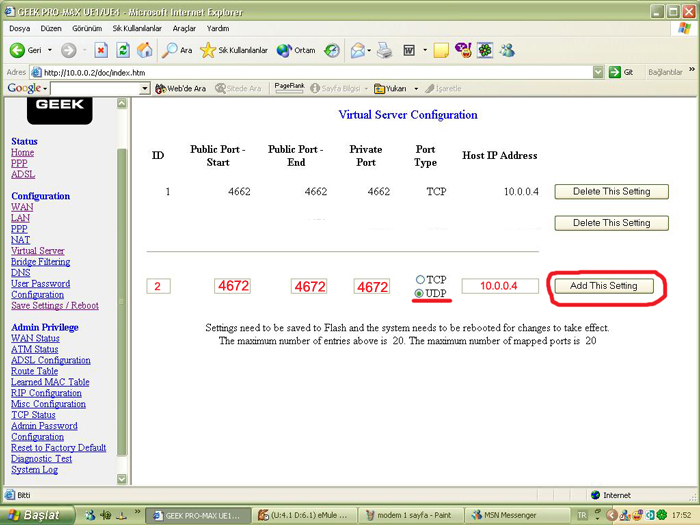Open Reset to Factory Default link

click(x=58, y=448)
